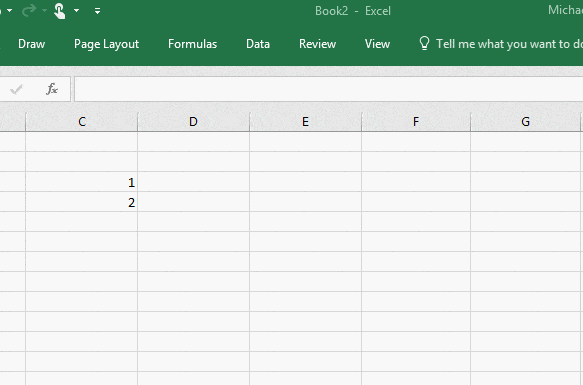The image size is (583, 385).
Task: Click inside the formula bar field
Action: pyautogui.click(x=329, y=89)
